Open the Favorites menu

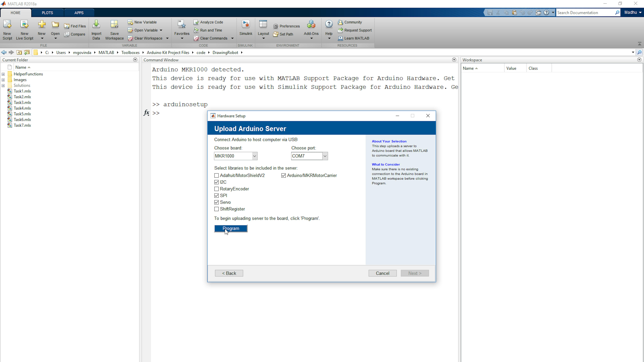(x=182, y=29)
